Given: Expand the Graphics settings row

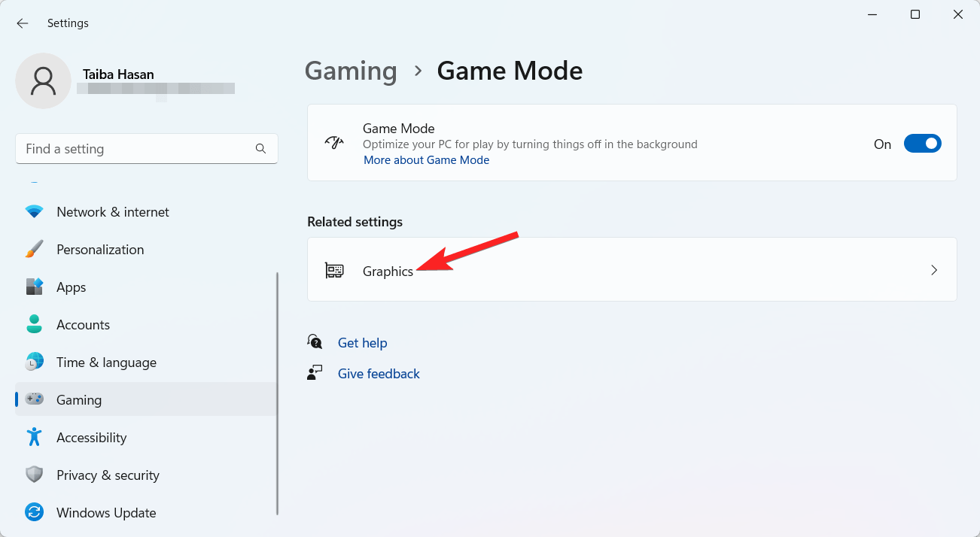Looking at the screenshot, I should pyautogui.click(x=632, y=270).
